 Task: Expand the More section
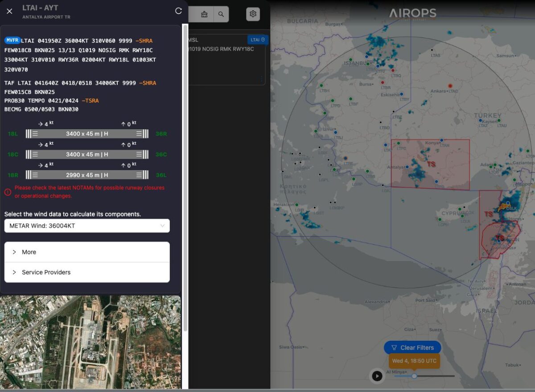click(87, 252)
